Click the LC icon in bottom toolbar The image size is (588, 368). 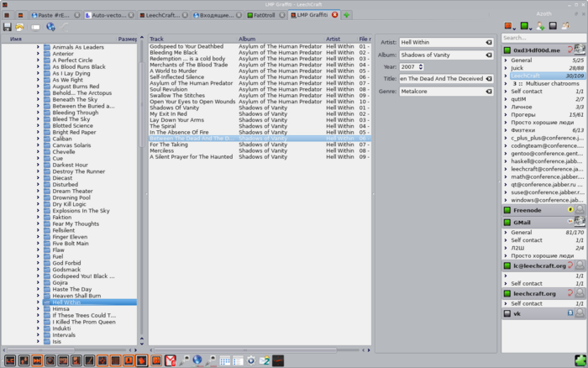pos(10,361)
